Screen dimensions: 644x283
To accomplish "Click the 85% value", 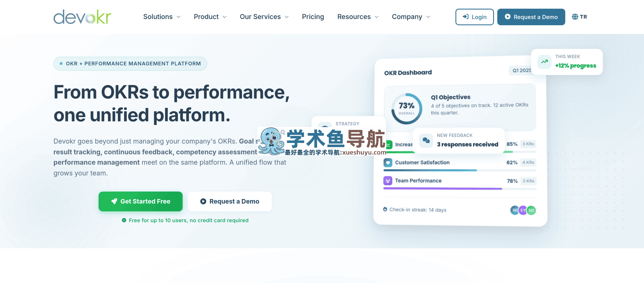I will coord(512,144).
